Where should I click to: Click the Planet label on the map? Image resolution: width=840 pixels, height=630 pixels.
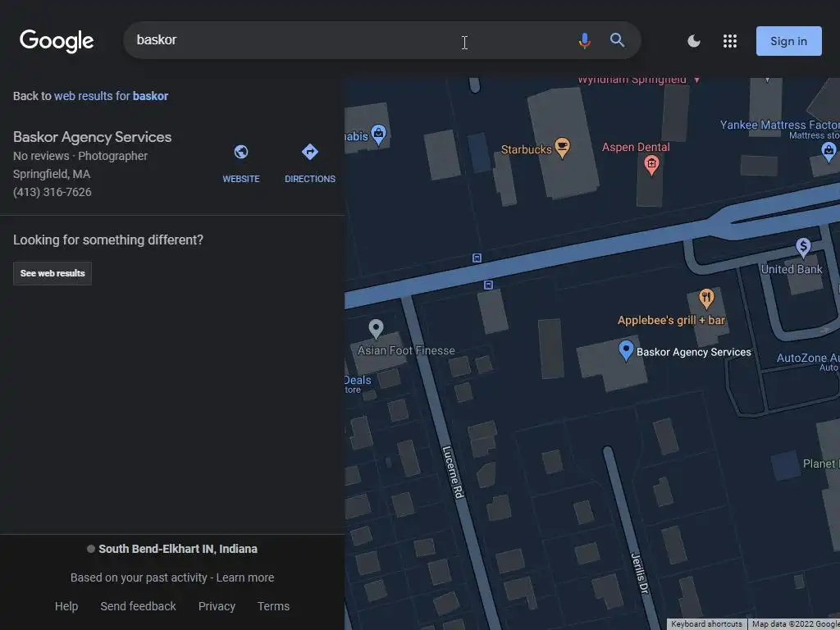[821, 463]
